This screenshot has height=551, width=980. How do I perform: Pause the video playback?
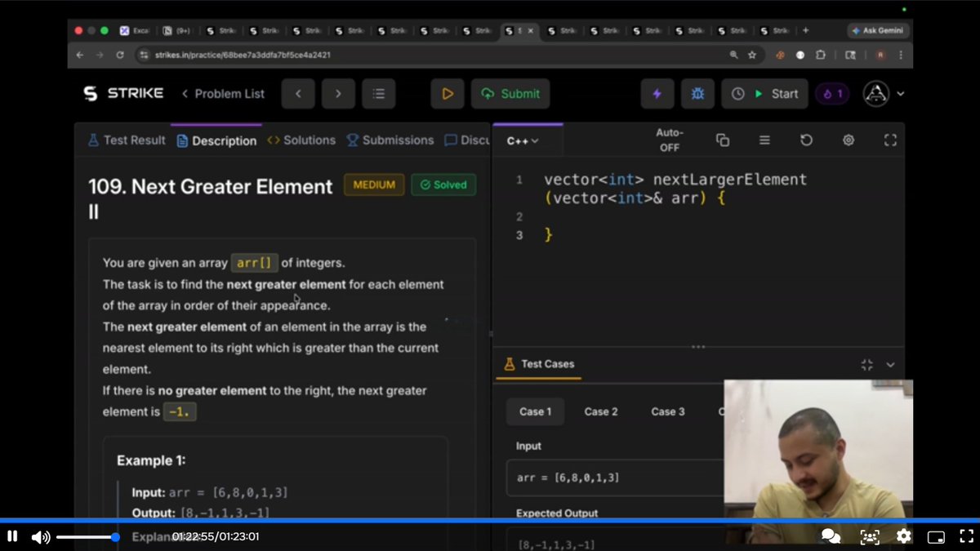point(12,536)
